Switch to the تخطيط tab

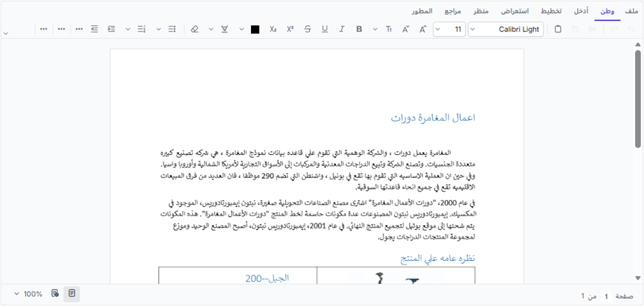(x=551, y=12)
